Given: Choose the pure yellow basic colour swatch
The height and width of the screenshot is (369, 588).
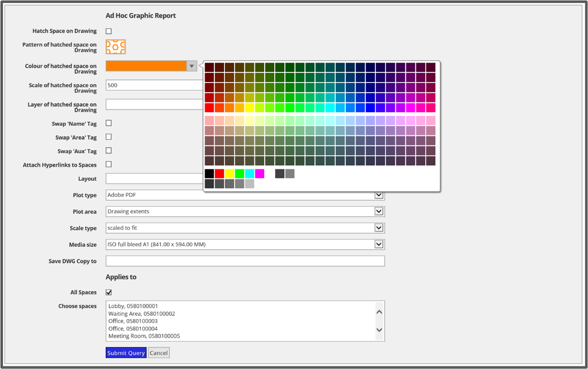Looking at the screenshot, I should point(229,174).
